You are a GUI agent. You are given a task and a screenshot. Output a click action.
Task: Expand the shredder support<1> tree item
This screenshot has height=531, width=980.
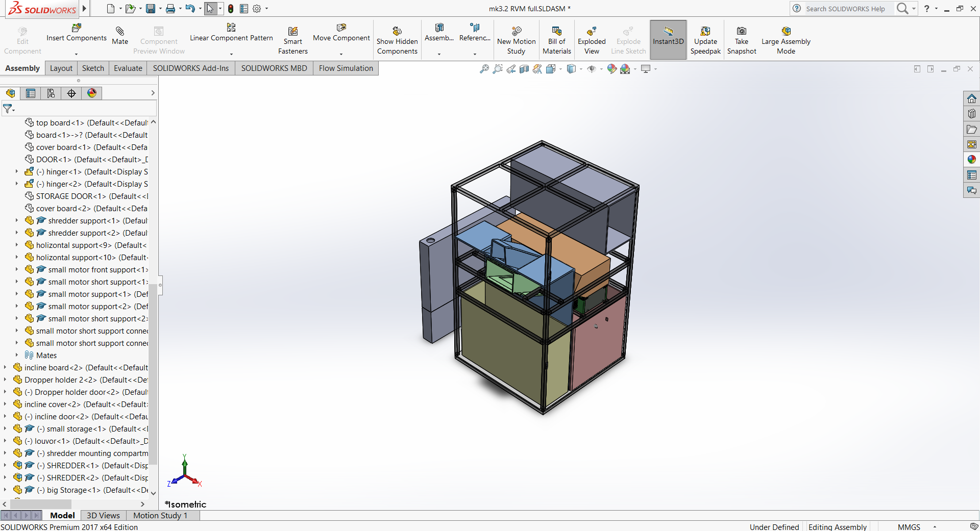click(17, 220)
